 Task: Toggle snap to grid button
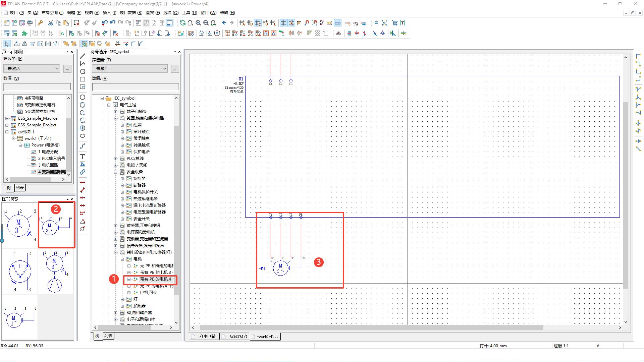pyautogui.click(x=291, y=23)
